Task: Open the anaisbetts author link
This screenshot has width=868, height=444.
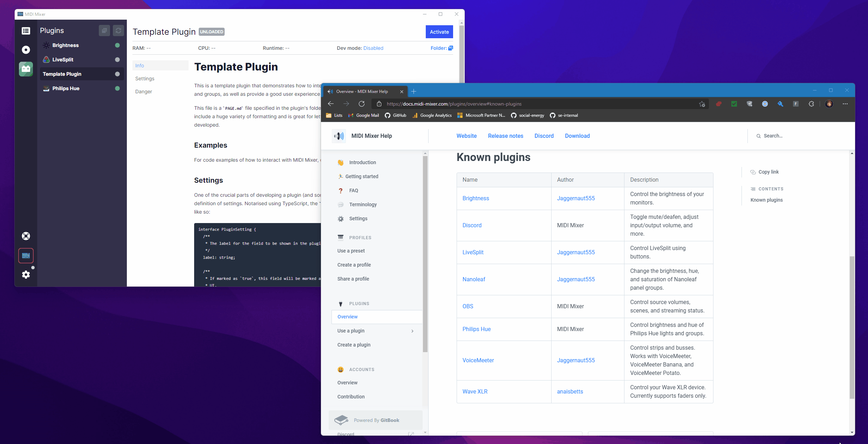Action: point(570,391)
